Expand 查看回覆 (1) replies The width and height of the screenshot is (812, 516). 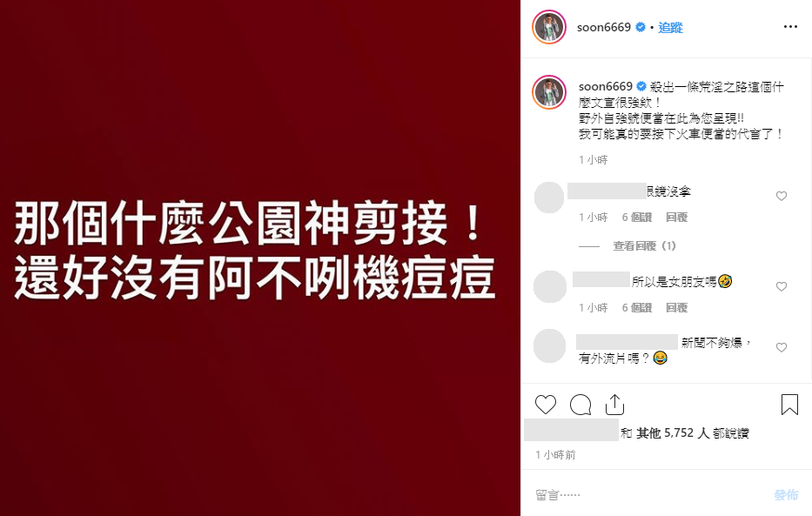[x=644, y=246]
